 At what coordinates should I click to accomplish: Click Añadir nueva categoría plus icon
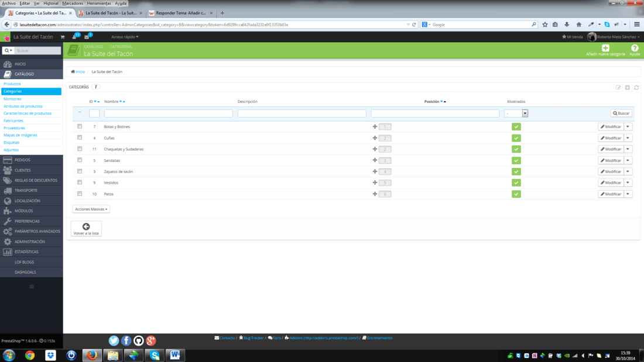[x=605, y=48]
